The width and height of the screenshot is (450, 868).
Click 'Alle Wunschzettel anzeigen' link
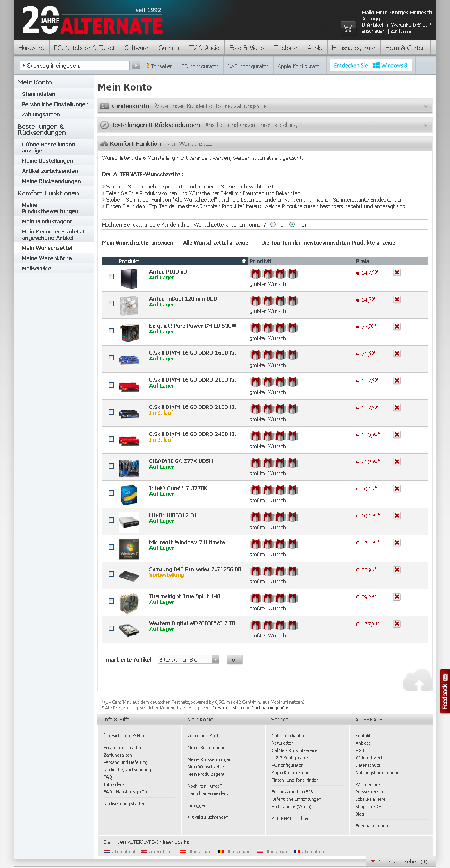pos(217,243)
